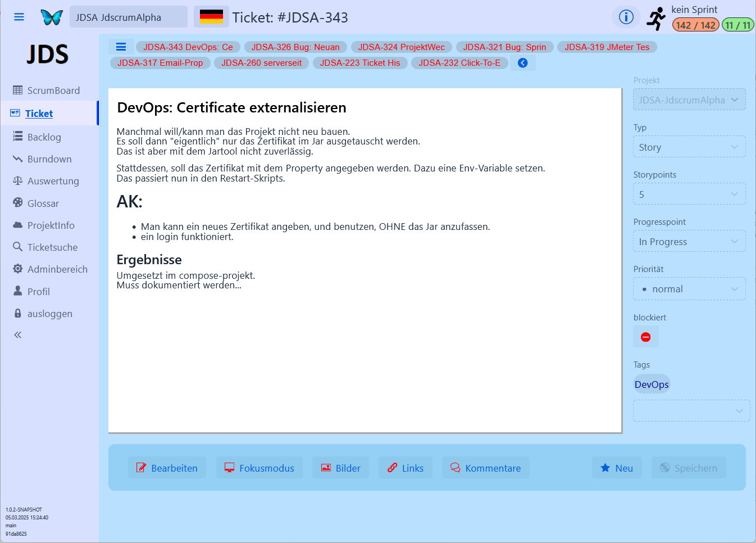The height and width of the screenshot is (543, 756).
Task: Open tab JDSA-232 Click-To-E
Action: [x=459, y=63]
